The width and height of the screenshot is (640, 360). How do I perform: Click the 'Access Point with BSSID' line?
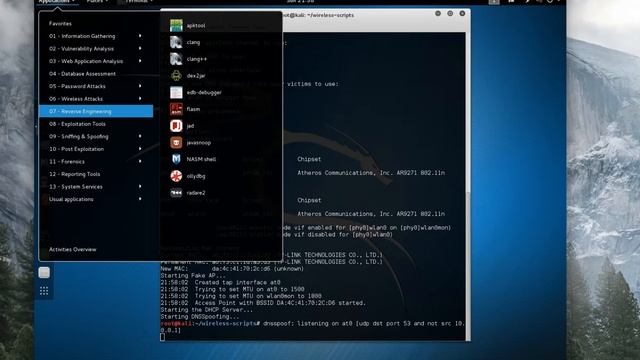click(263, 303)
